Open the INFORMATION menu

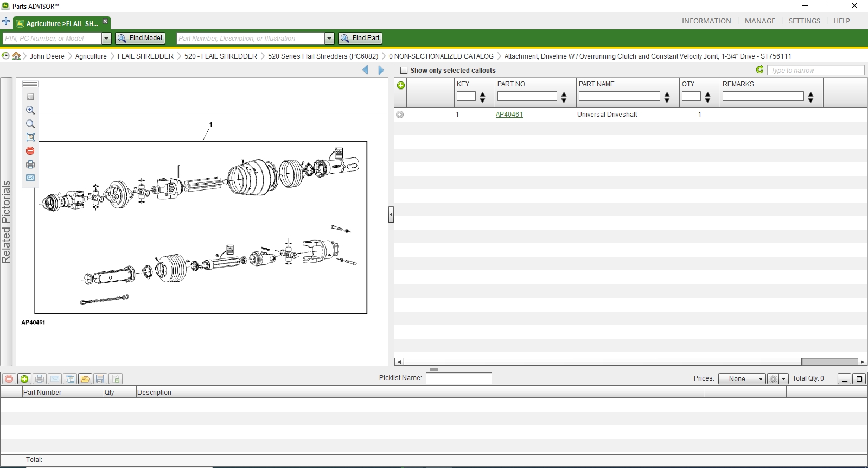click(x=706, y=21)
